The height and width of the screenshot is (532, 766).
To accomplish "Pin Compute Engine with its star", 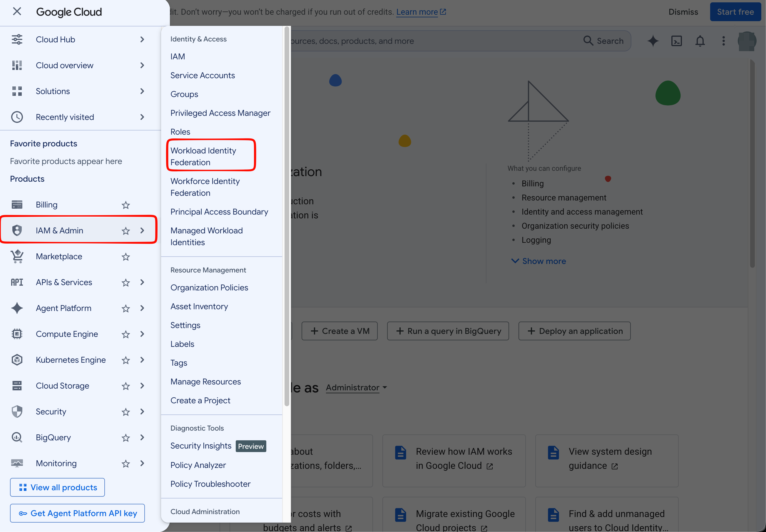I will click(x=126, y=334).
